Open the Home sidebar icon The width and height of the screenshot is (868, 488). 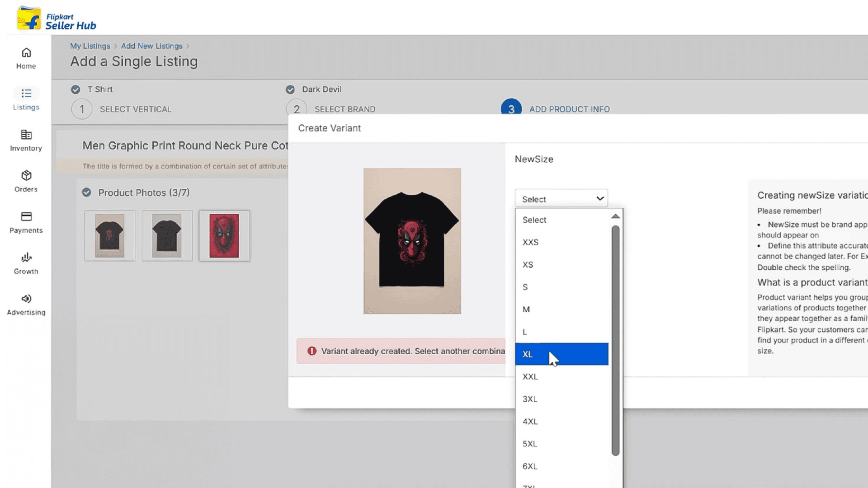tap(26, 53)
